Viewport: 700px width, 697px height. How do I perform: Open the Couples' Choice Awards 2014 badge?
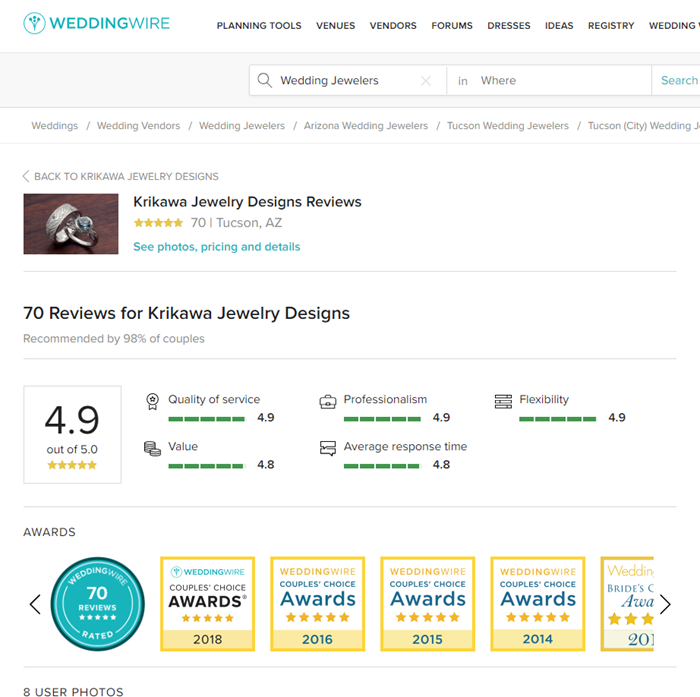538,604
